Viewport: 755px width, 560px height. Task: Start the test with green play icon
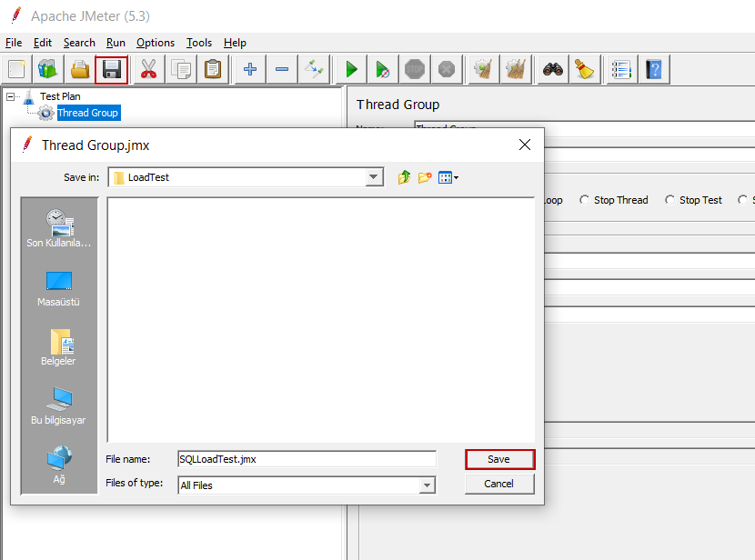351,69
